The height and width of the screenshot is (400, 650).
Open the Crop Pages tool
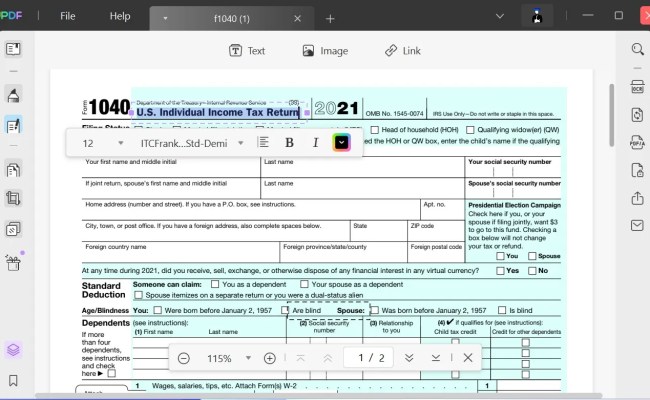click(x=13, y=199)
